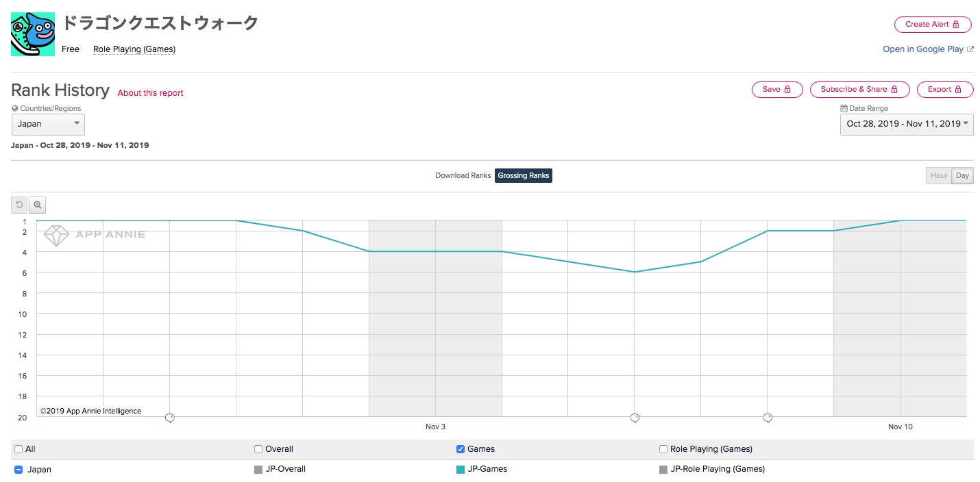
Task: Click the Subscribe & Share button
Action: (859, 90)
